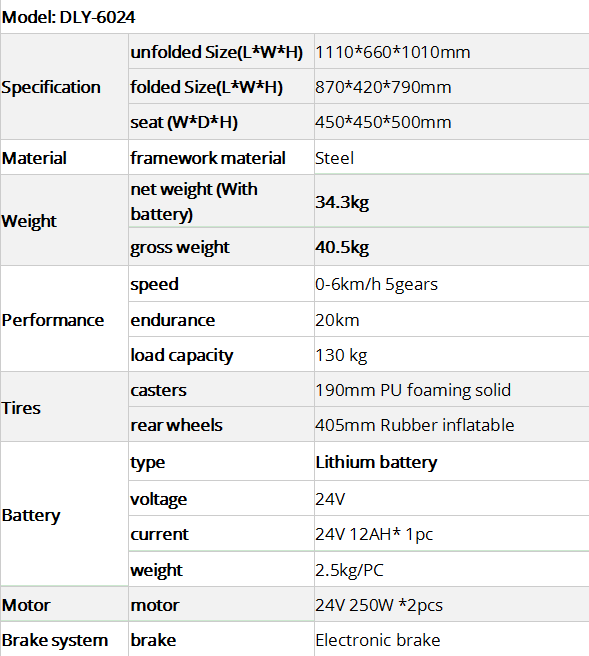Click the endurance 20km value

(337, 320)
